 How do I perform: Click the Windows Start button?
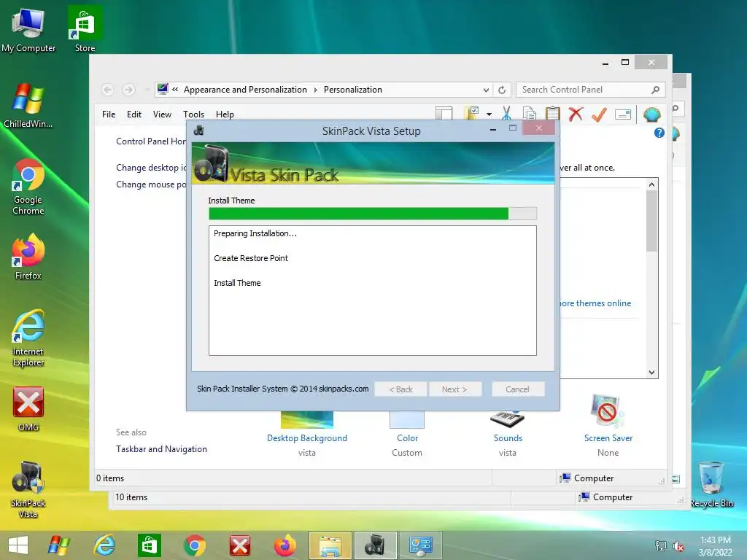18,545
